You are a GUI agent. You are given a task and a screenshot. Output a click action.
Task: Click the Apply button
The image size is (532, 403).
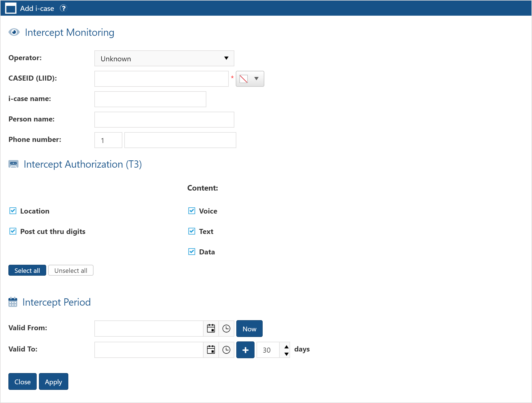(53, 381)
